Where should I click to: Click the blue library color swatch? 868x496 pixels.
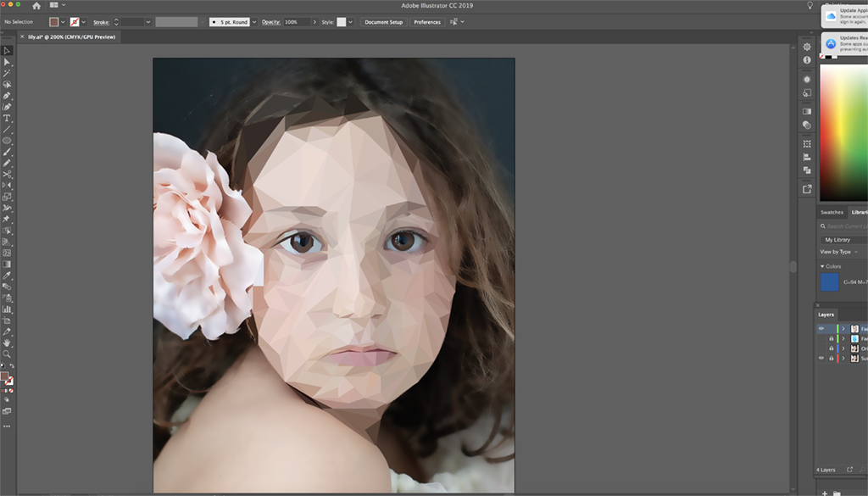pyautogui.click(x=829, y=281)
